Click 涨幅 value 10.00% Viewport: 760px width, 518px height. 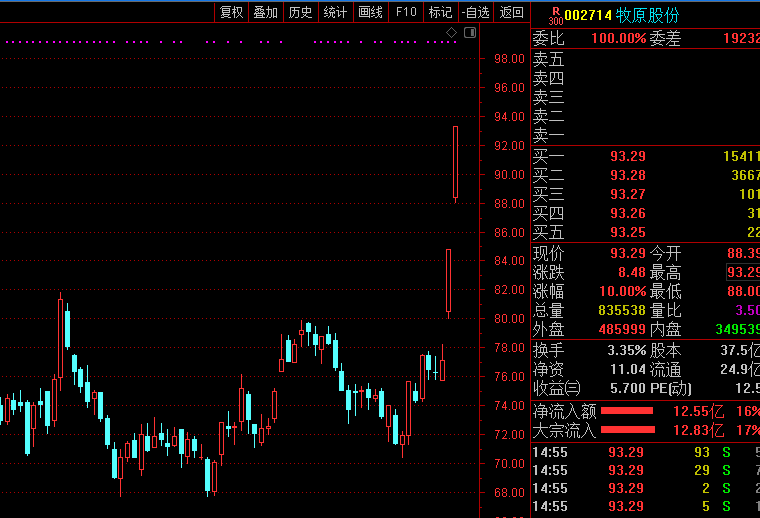[623, 291]
